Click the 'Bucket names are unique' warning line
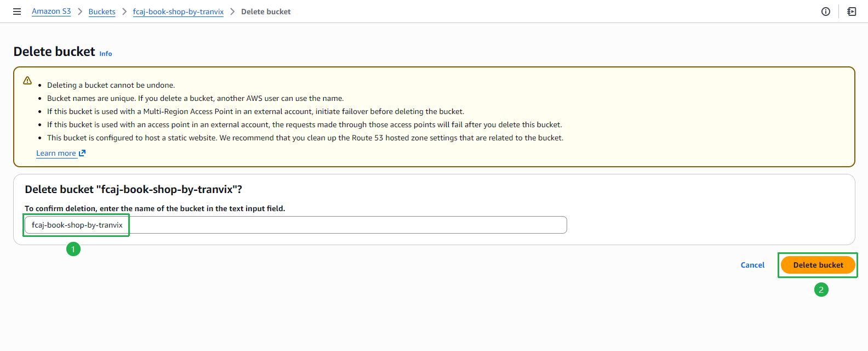This screenshot has width=868, height=351. point(196,98)
